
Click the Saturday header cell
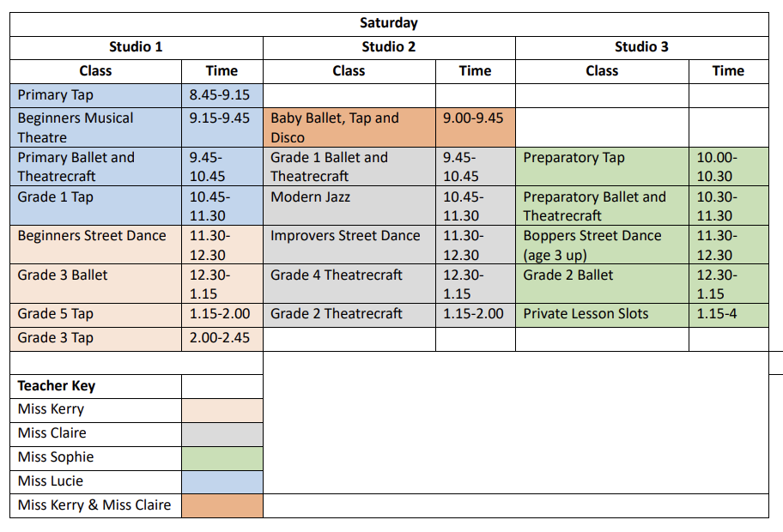tap(388, 23)
